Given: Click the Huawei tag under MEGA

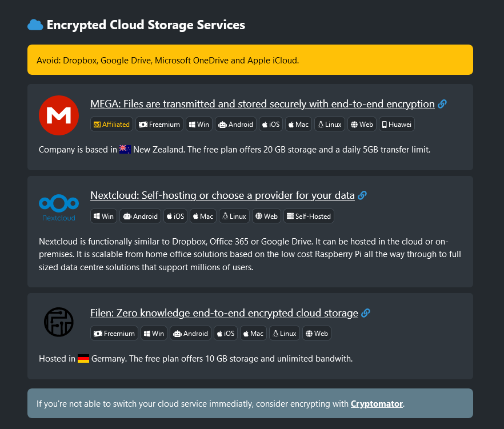Looking at the screenshot, I should pyautogui.click(x=397, y=125).
